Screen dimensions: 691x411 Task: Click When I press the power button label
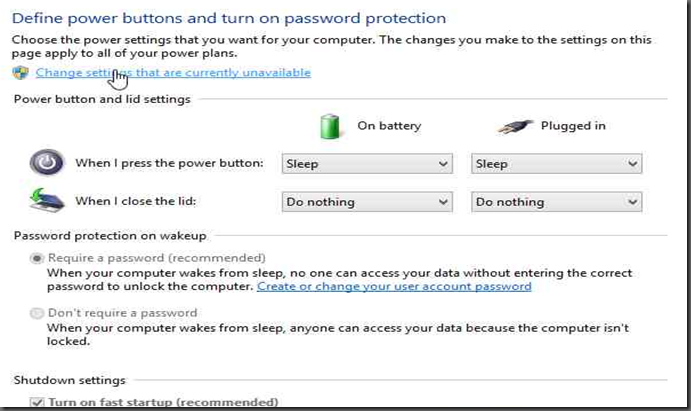click(169, 163)
